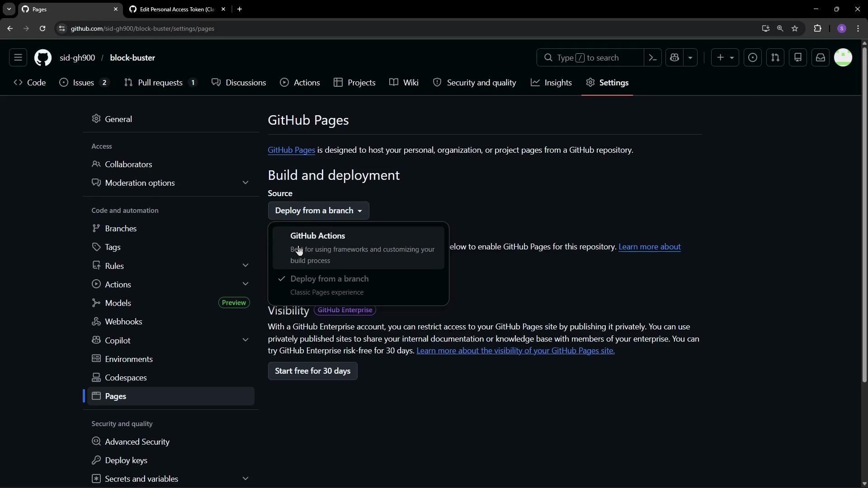Image resolution: width=868 pixels, height=488 pixels.
Task: View your pull requests icon in header
Action: [x=775, y=58]
